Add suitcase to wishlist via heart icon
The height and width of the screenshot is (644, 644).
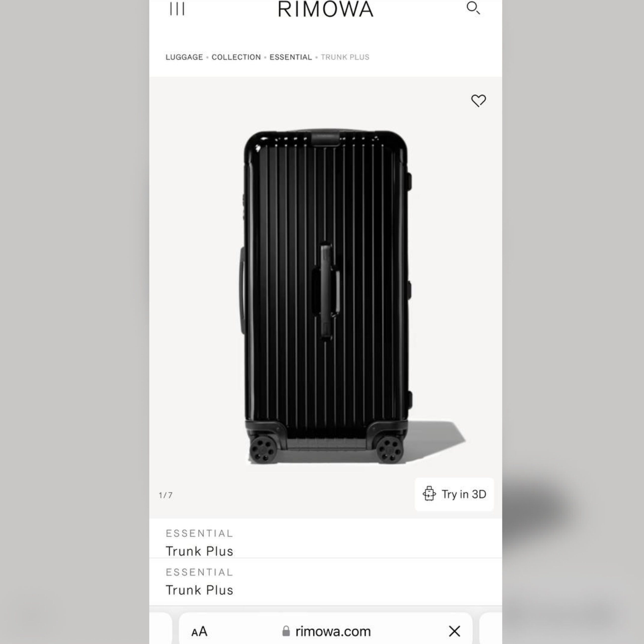click(478, 100)
